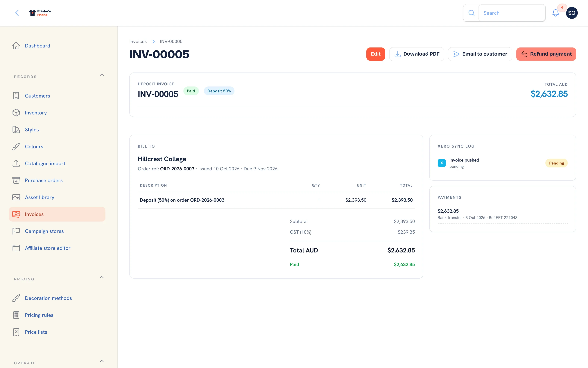Screen dimensions: 588x368
Task: Click the Catalogue import upload icon
Action: (x=16, y=164)
